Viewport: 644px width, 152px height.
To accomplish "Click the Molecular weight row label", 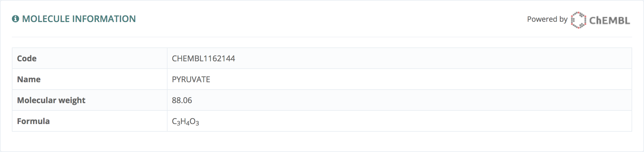I will pos(51,100).
